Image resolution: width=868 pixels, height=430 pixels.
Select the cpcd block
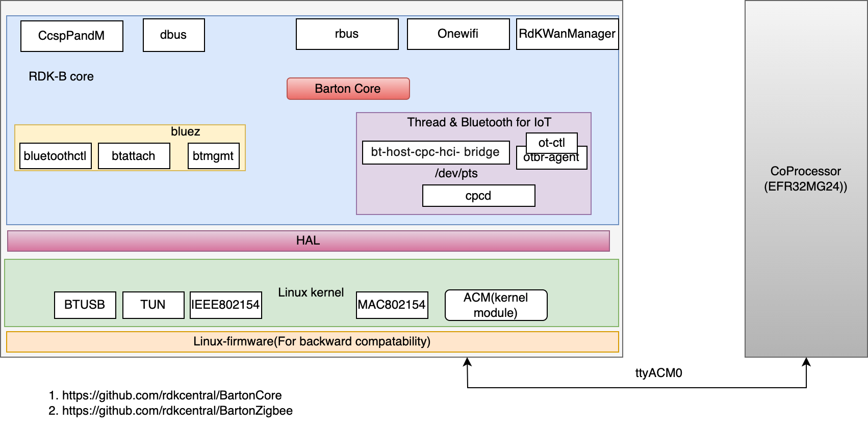coord(478,196)
